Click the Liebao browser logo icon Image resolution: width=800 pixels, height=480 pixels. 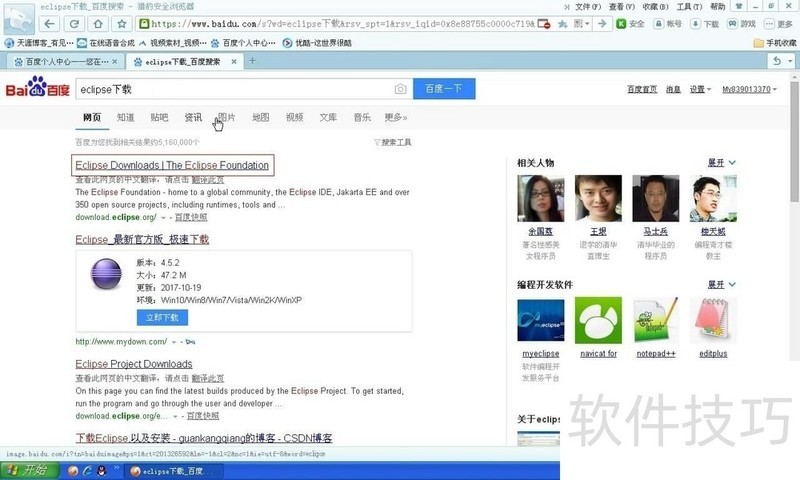[x=19, y=19]
